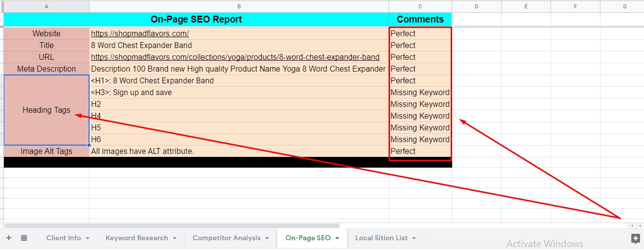
Task: Open the all sheets list icon
Action: point(24,238)
